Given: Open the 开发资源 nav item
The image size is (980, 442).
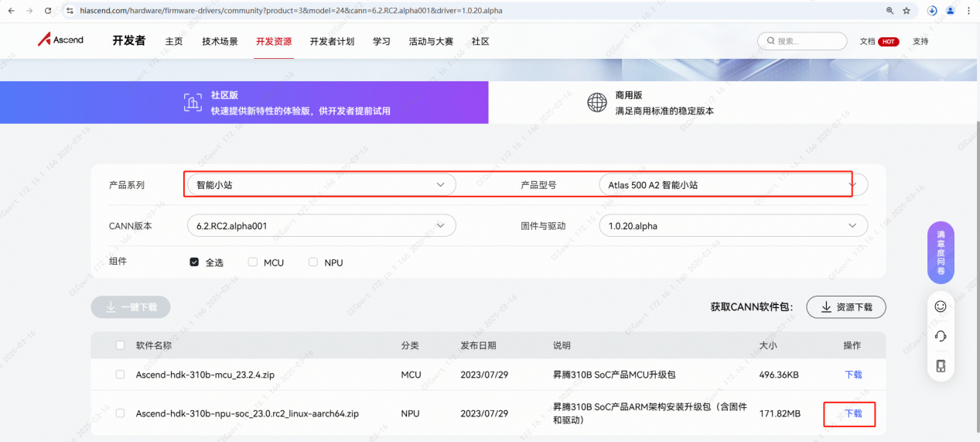Looking at the screenshot, I should pos(274,42).
